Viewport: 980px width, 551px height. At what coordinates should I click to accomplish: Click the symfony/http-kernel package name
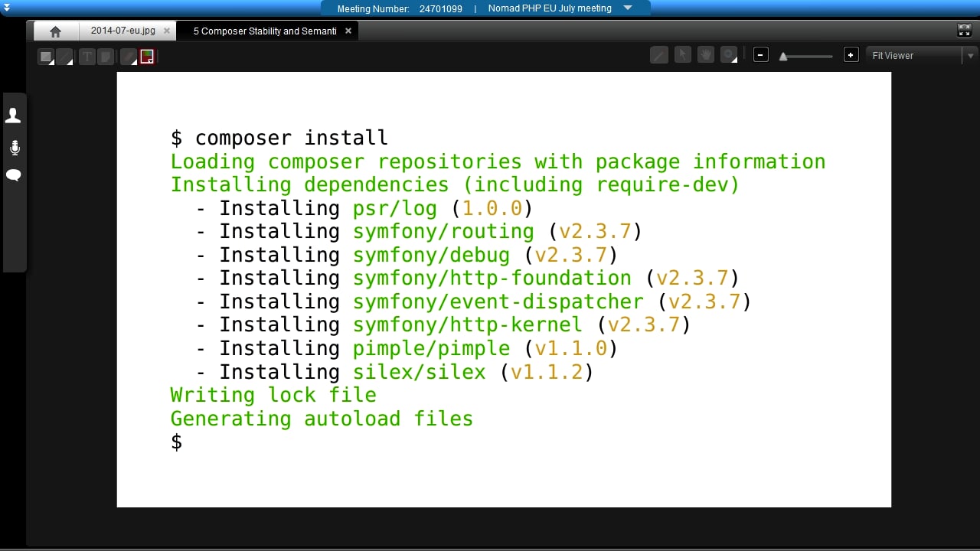click(x=468, y=325)
